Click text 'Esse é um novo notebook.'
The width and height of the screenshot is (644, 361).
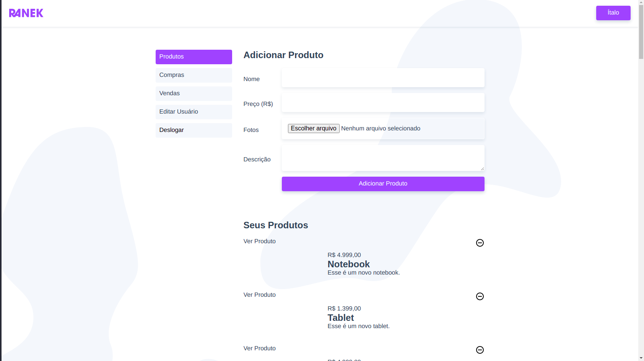click(x=364, y=273)
